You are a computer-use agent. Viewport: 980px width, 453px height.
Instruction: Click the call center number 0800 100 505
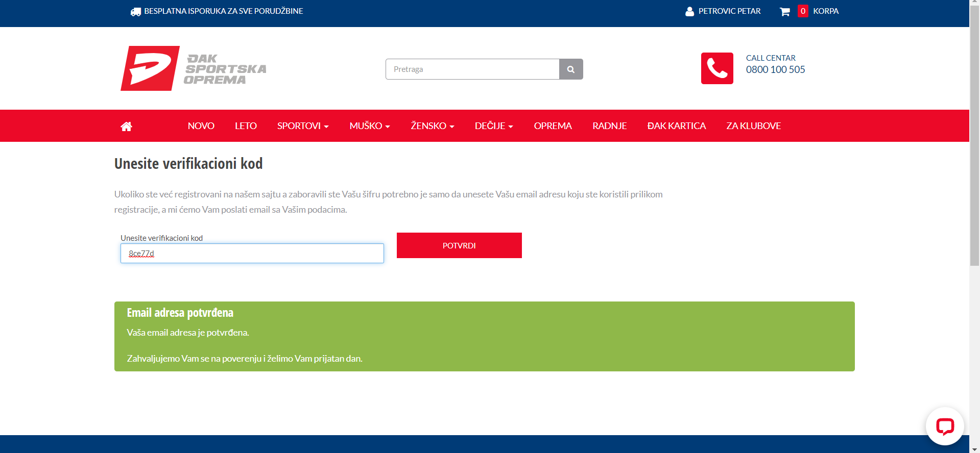(x=775, y=70)
